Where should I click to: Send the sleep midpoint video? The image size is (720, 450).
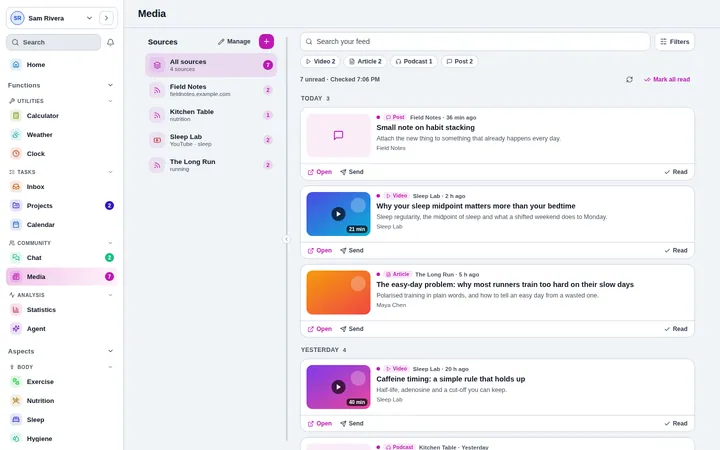(x=352, y=251)
